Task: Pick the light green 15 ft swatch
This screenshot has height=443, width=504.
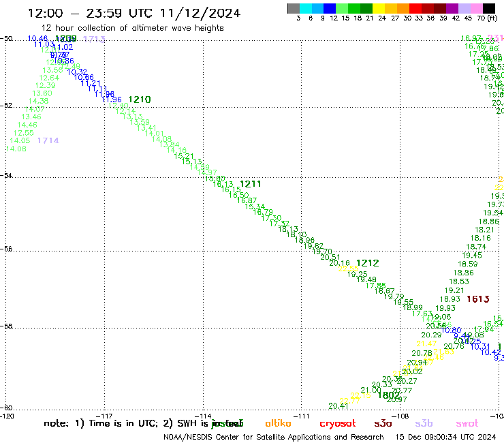Action: [x=342, y=8]
